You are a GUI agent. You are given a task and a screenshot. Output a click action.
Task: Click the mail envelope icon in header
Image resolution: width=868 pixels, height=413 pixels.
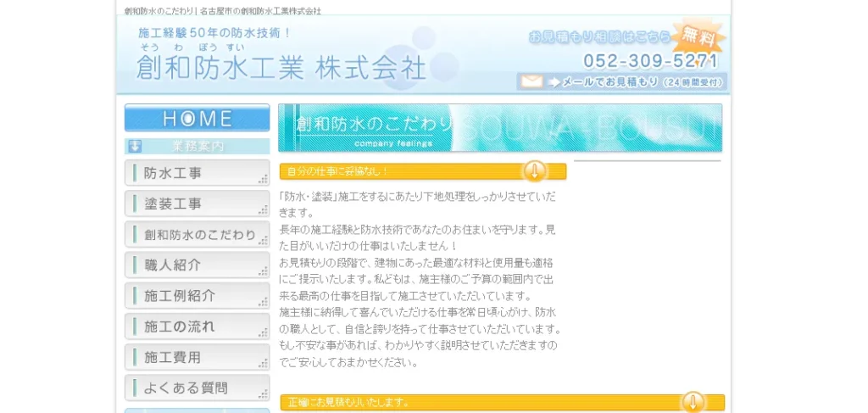[x=531, y=82]
